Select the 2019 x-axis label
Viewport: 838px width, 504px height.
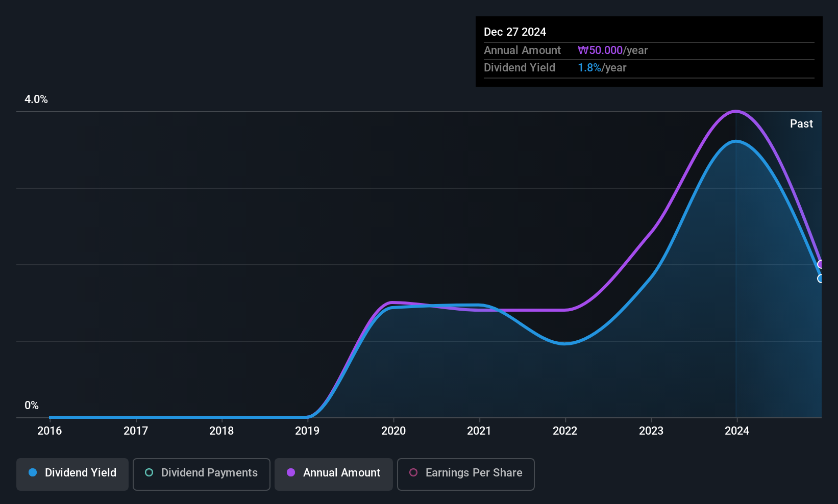[x=307, y=431]
